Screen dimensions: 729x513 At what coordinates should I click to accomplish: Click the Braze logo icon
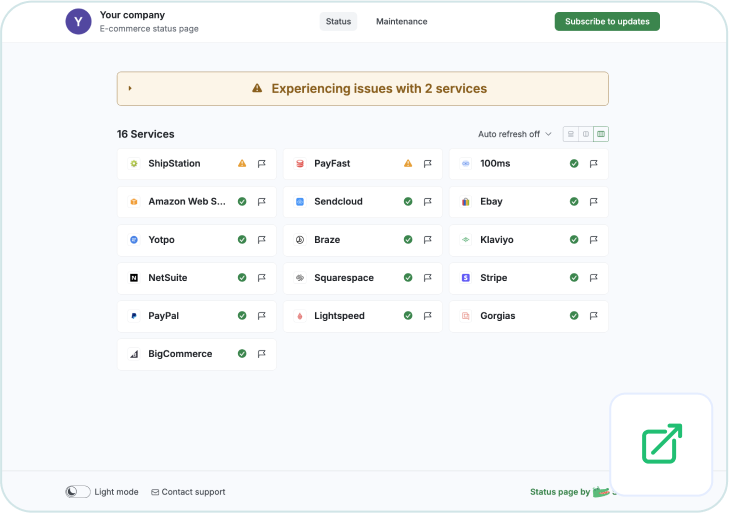[300, 240]
